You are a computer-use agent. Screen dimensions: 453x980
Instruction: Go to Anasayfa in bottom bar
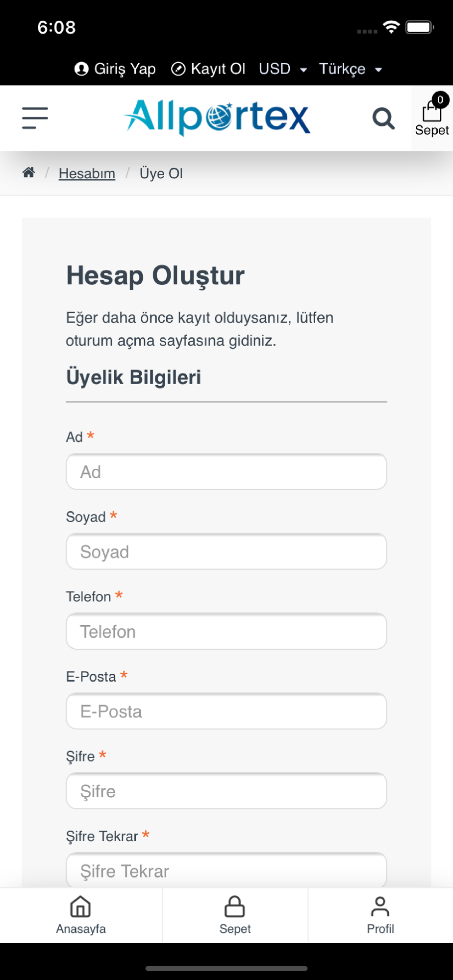81,915
